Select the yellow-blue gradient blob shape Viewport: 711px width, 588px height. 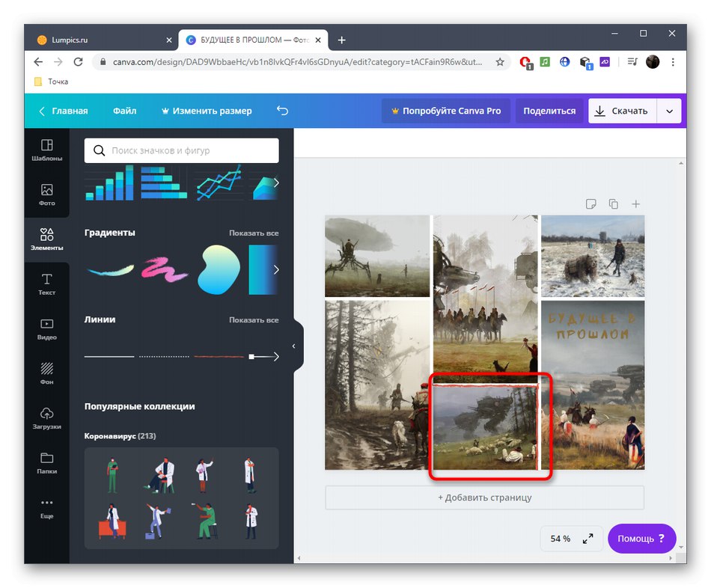(219, 270)
